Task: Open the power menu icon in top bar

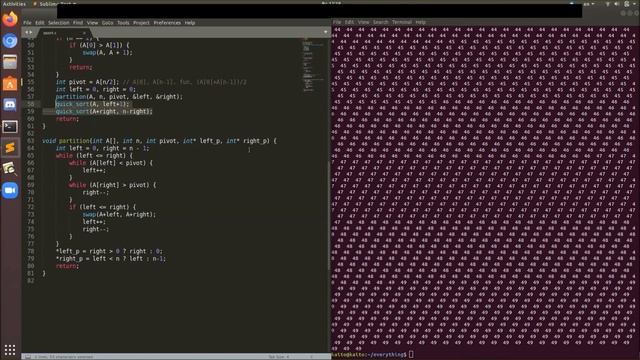Action: (x=627, y=4)
